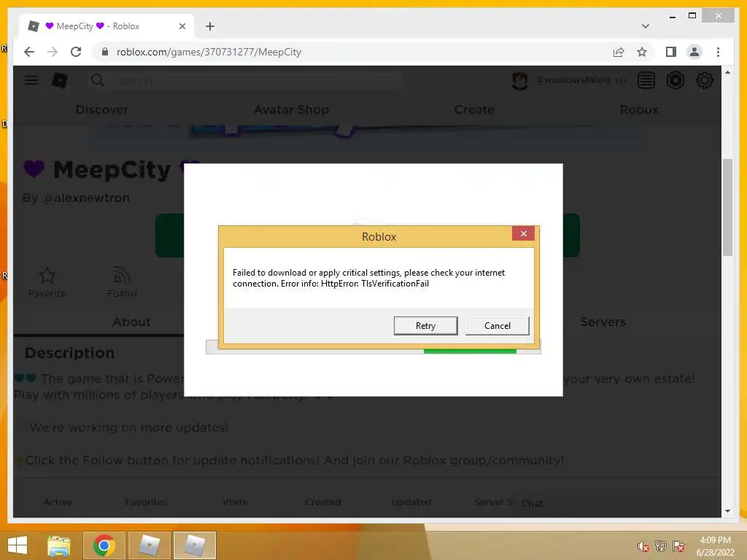Viewport: 747px width, 560px height.
Task: Open Avatar Shop in Roblox nav
Action: point(292,109)
